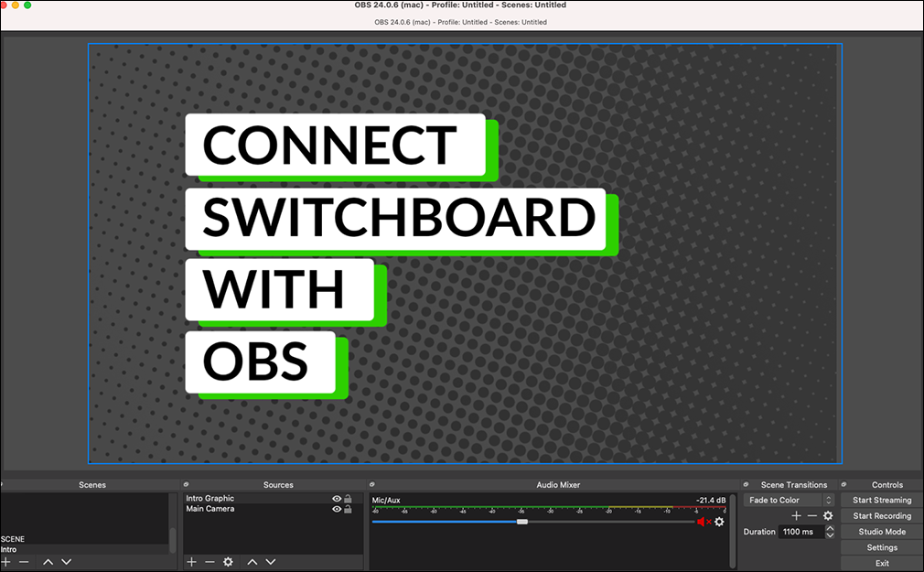Click the green macOS fullscreen window button
This screenshot has height=572, width=924.
pyautogui.click(x=27, y=5)
